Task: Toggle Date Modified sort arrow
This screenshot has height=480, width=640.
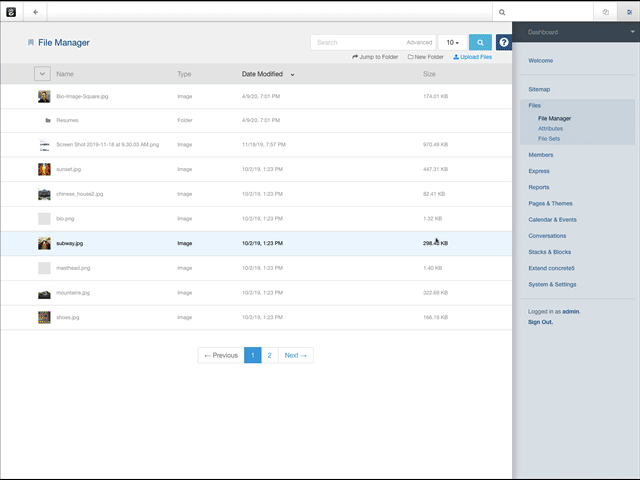Action: click(292, 75)
